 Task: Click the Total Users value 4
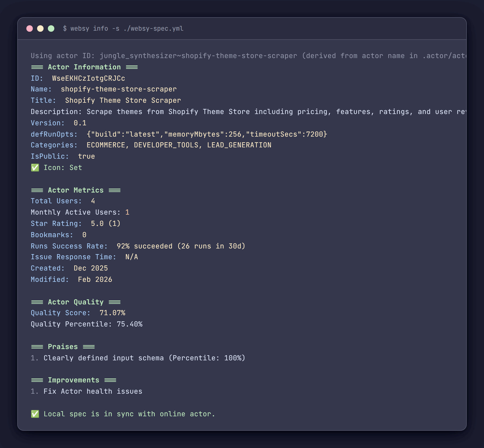tap(93, 201)
